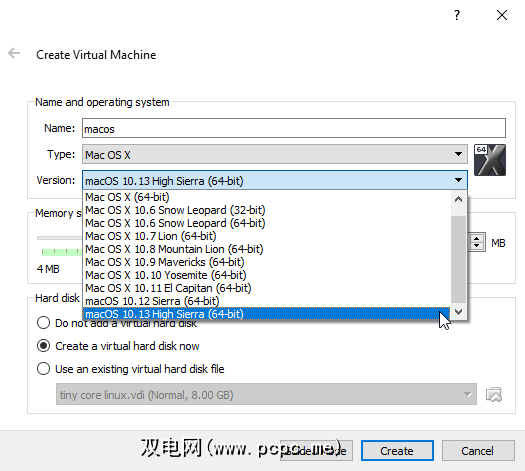Click the Create button
Image resolution: width=525 pixels, height=471 pixels.
397,451
